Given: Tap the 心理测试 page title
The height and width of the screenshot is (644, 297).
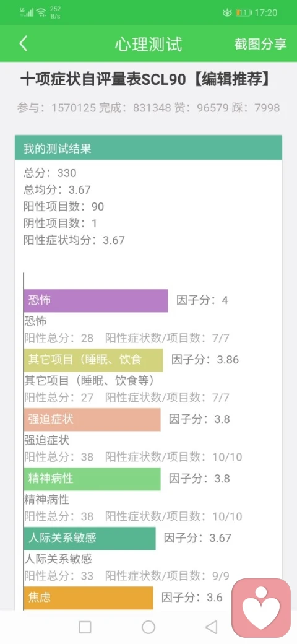Looking at the screenshot, I should [x=148, y=44].
